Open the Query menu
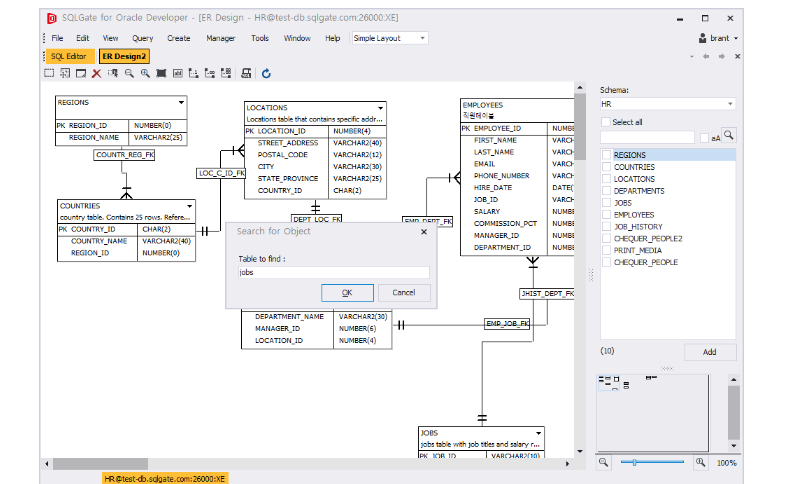Screen dimensions: 794x484 [143, 38]
